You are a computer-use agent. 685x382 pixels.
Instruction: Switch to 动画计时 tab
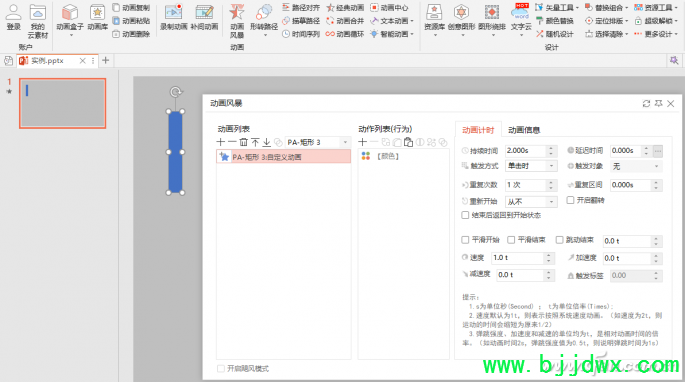pyautogui.click(x=478, y=130)
